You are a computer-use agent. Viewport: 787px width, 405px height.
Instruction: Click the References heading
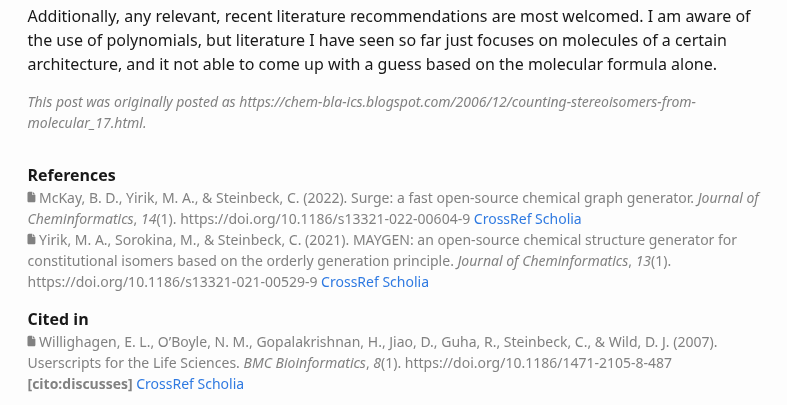pyautogui.click(x=71, y=175)
